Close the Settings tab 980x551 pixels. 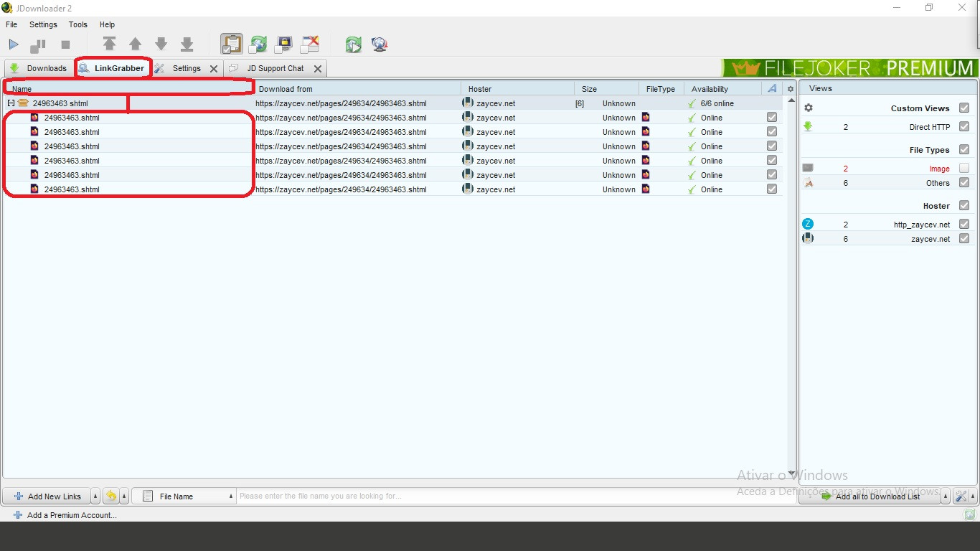(x=214, y=69)
